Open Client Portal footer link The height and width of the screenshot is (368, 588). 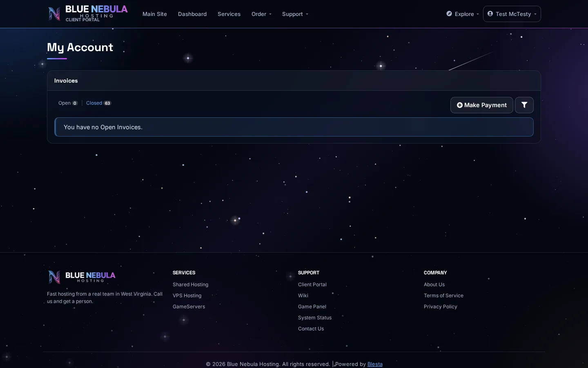tap(312, 285)
